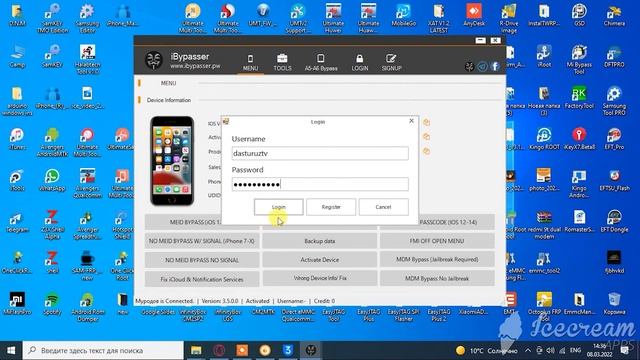
Task: Open the taskbar weather widget showing 10°C
Action: tap(487, 350)
